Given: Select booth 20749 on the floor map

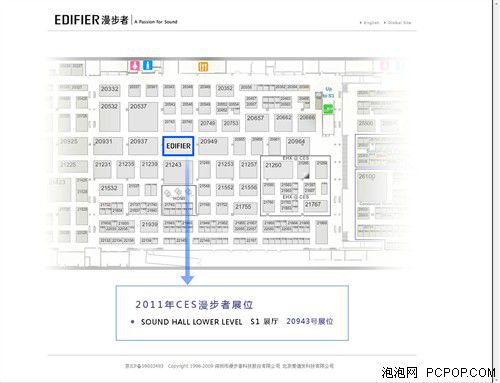Looking at the screenshot, I should (207, 125).
